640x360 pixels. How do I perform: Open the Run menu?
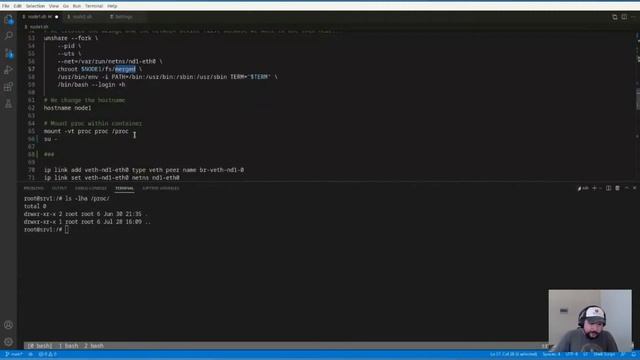tap(77, 6)
